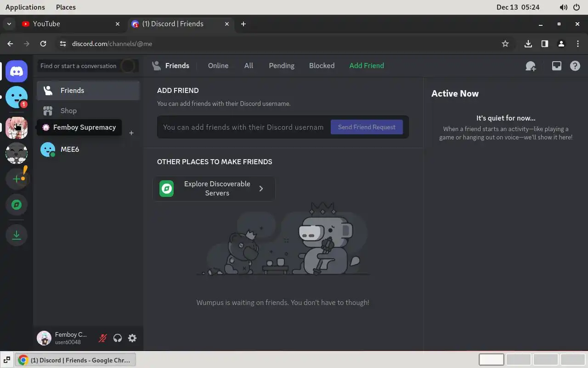
Task: Toggle Chrome side panel icon
Action: [x=545, y=44]
